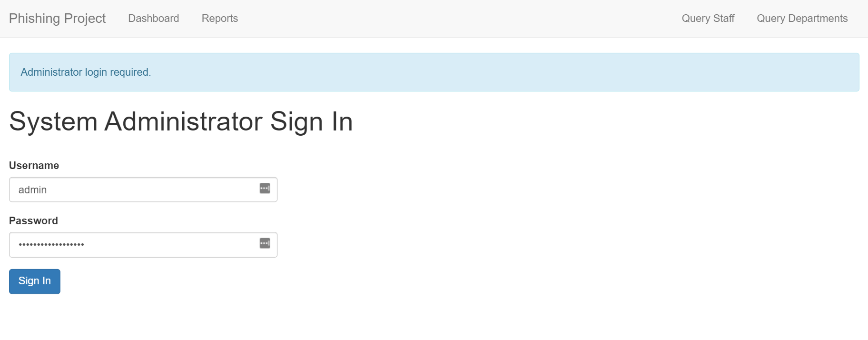Click the Administrator login required alert text

click(86, 72)
